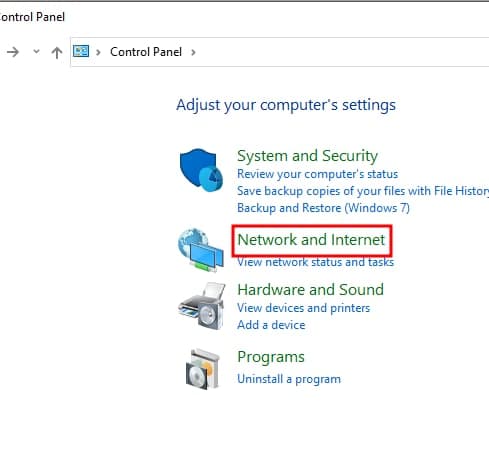
Task: Open the Programs category heading
Action: click(x=271, y=357)
